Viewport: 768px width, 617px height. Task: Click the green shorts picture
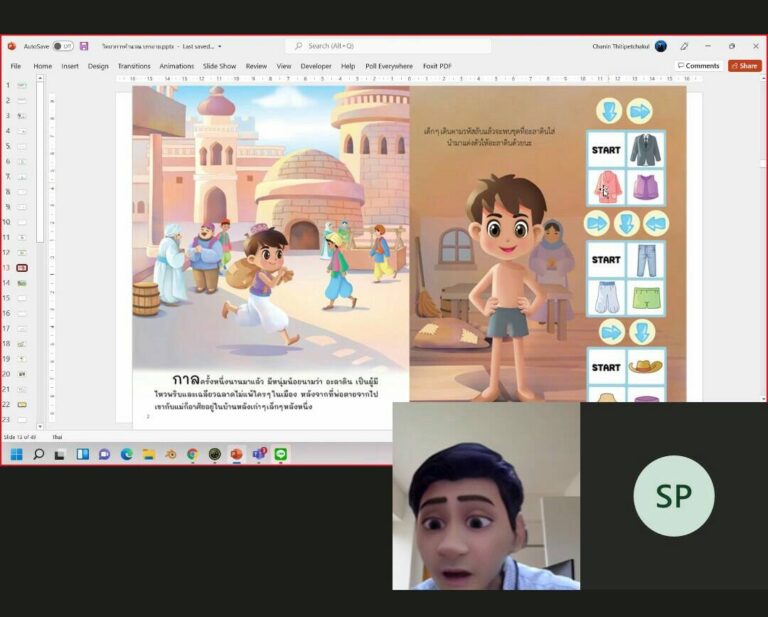pos(645,297)
